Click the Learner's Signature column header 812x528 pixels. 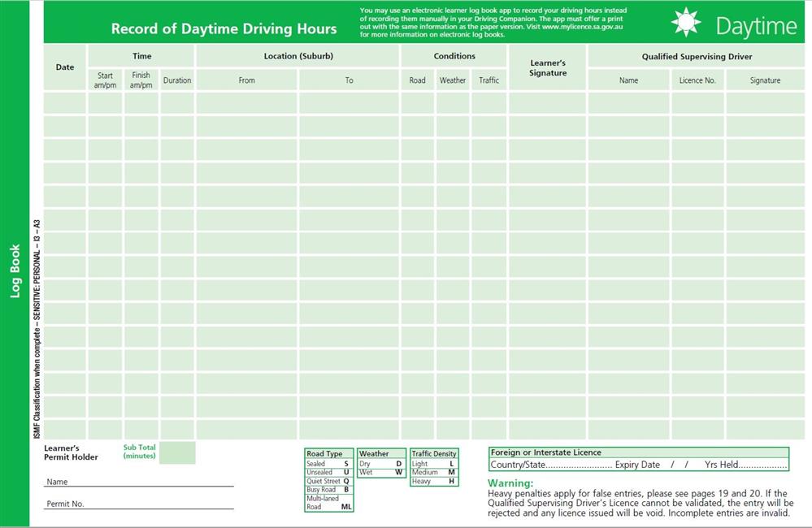[548, 68]
